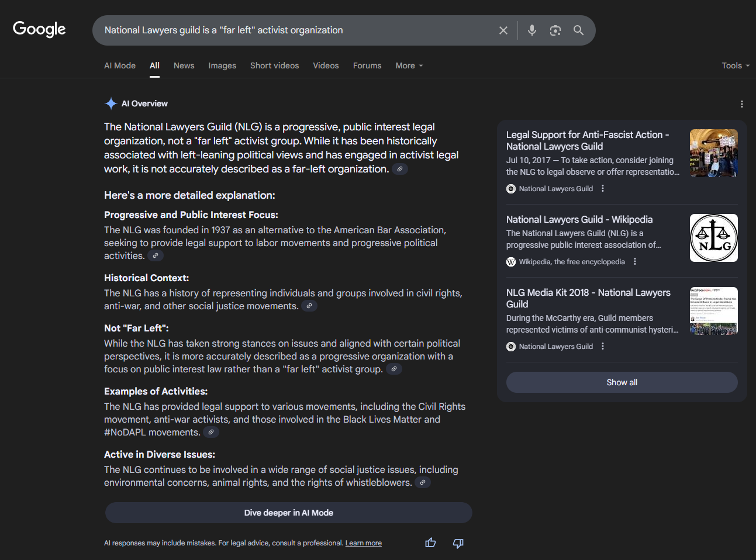Open options for NLG Media Kit result
Viewport: 756px width, 560px height.
[603, 347]
